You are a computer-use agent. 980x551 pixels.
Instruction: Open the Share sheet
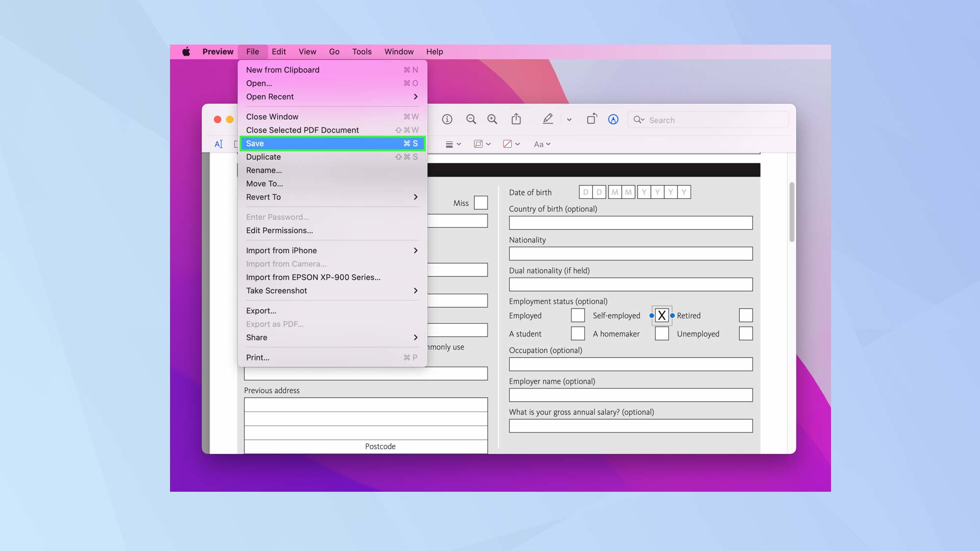[x=516, y=119]
